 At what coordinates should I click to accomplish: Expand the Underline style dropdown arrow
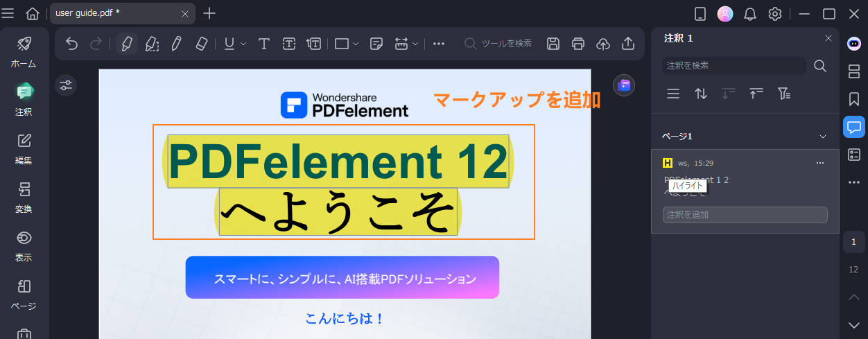point(243,44)
